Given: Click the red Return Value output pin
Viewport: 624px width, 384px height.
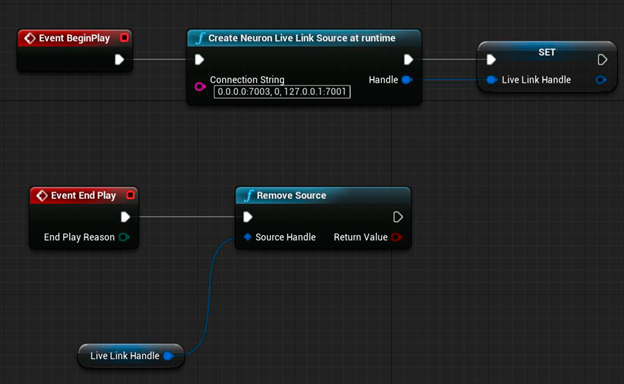Looking at the screenshot, I should pyautogui.click(x=396, y=237).
